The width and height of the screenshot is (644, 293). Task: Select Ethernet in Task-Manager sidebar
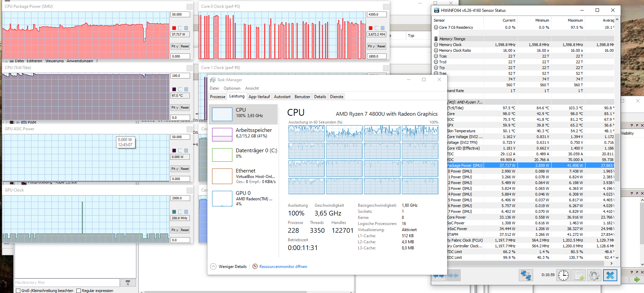(244, 176)
